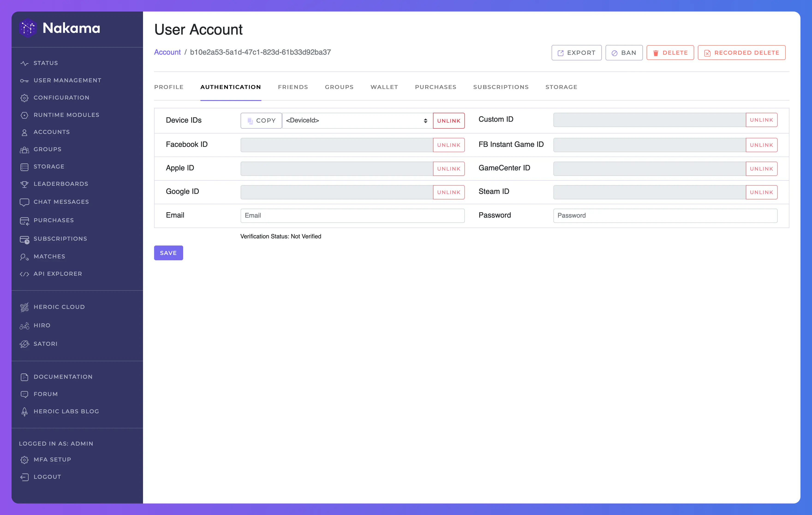Switch to the Storage tab

pyautogui.click(x=561, y=87)
